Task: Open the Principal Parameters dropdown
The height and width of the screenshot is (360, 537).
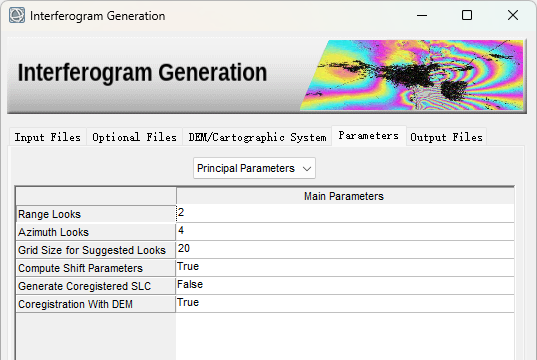Action: (x=254, y=168)
